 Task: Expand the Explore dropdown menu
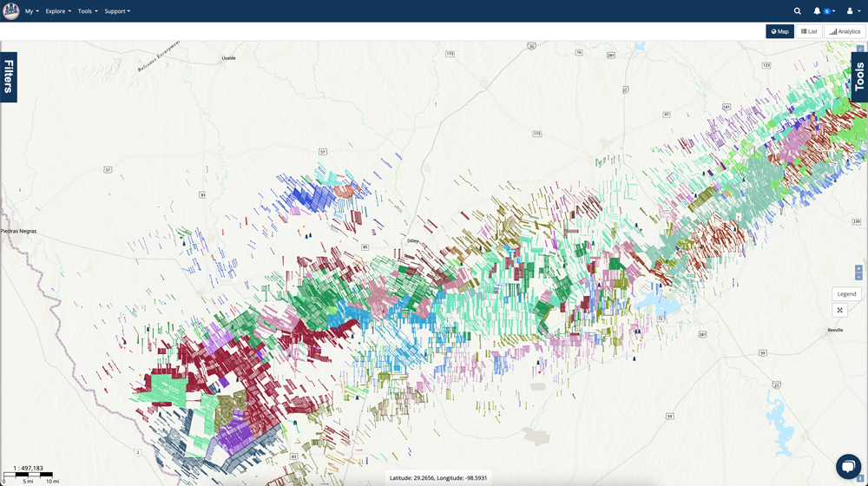[x=58, y=11]
